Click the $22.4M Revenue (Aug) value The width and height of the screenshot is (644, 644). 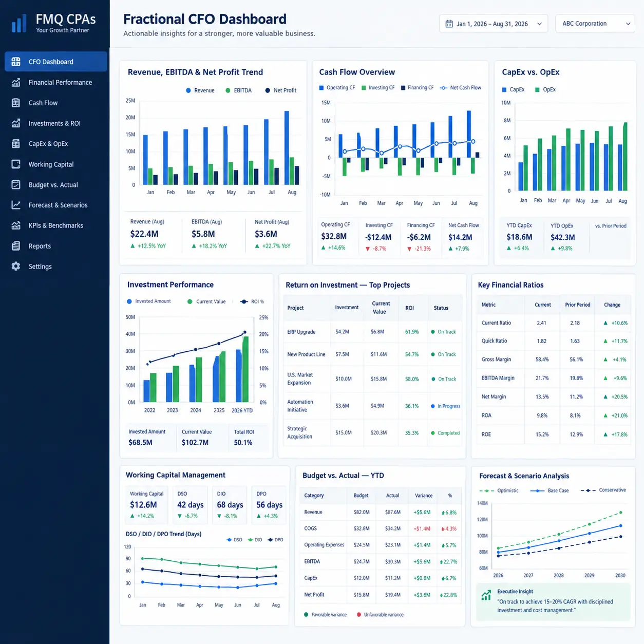pyautogui.click(x=144, y=234)
